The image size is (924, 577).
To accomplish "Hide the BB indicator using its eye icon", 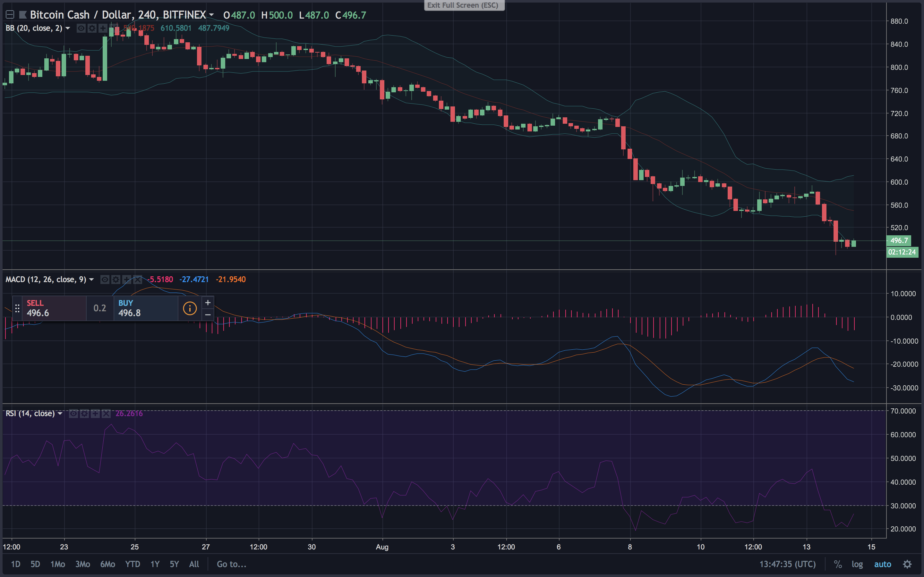I will (x=81, y=28).
